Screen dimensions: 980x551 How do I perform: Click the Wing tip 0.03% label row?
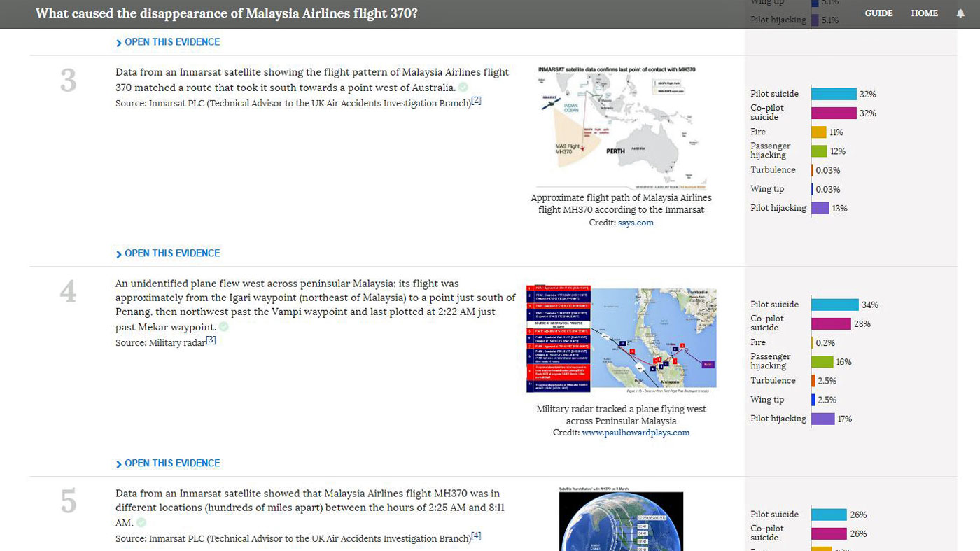click(795, 189)
